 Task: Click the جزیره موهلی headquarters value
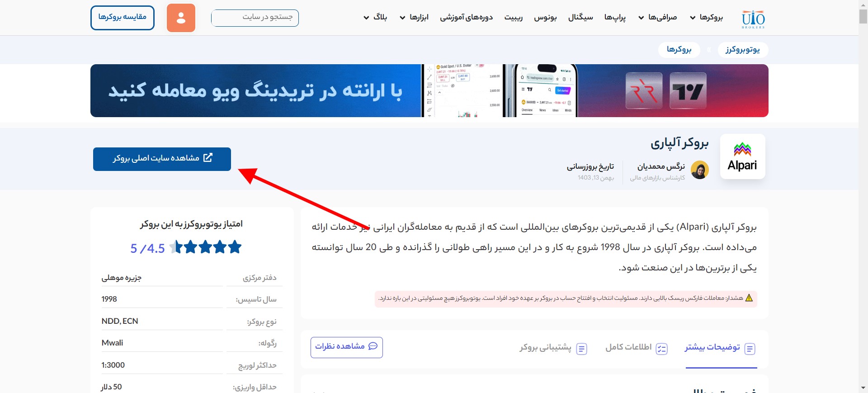click(122, 278)
